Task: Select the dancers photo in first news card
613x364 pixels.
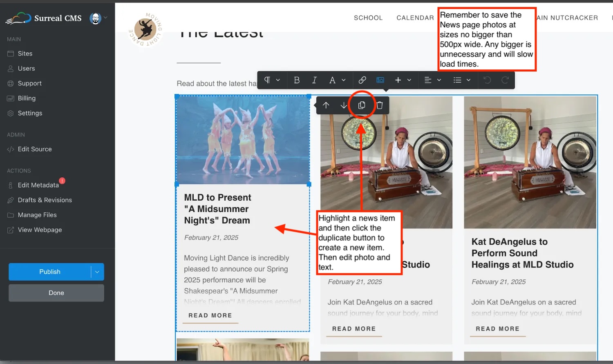Action: pyautogui.click(x=243, y=140)
